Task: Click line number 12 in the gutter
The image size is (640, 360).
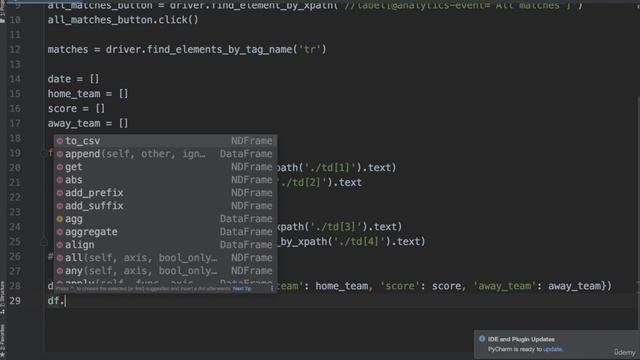Action: (x=15, y=49)
